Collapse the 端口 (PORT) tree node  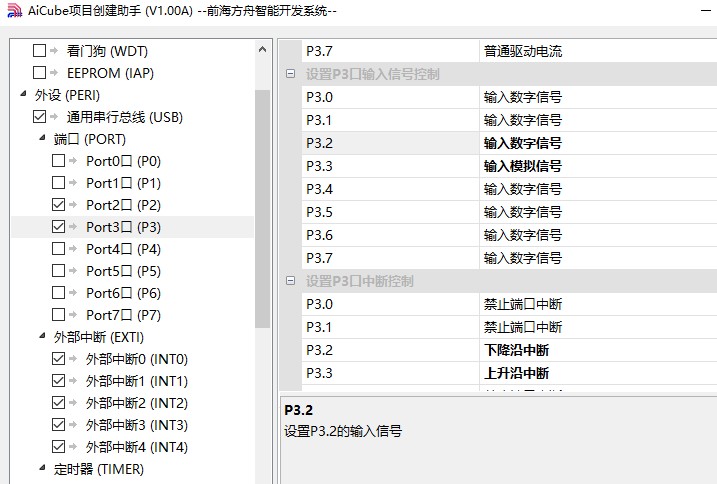click(x=43, y=138)
